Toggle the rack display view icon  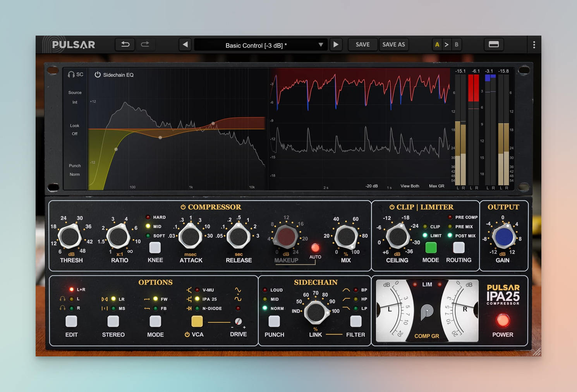pos(493,45)
